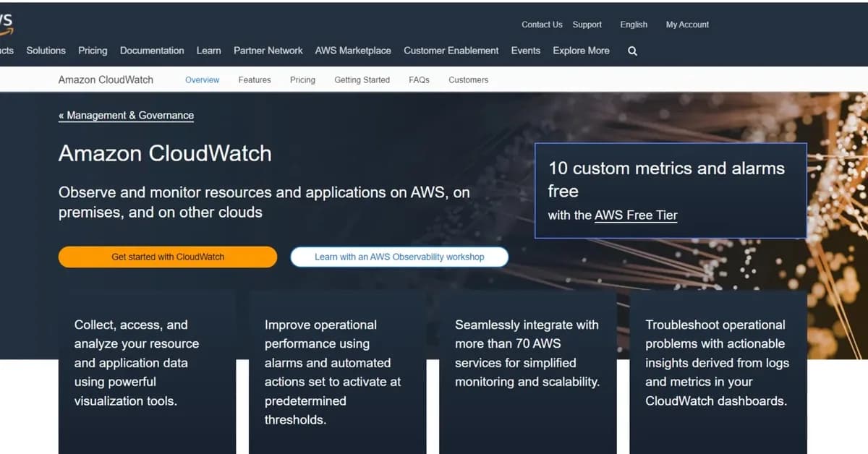
Task: Click Learn with an AWS Observability workshop
Action: (399, 257)
